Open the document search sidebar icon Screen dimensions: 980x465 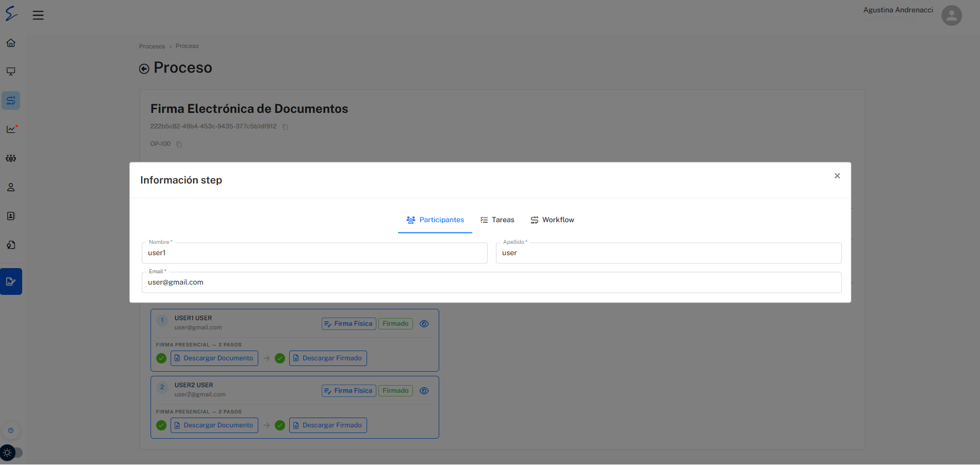[x=11, y=245]
